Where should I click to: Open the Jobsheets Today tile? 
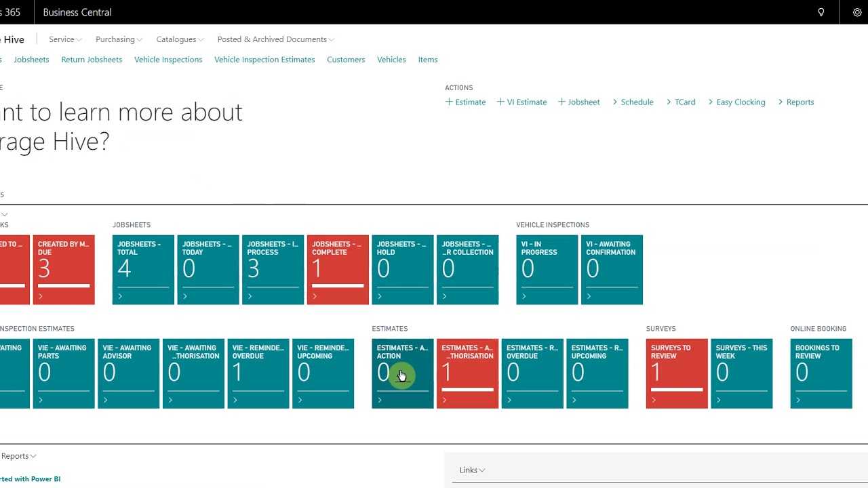pyautogui.click(x=208, y=270)
